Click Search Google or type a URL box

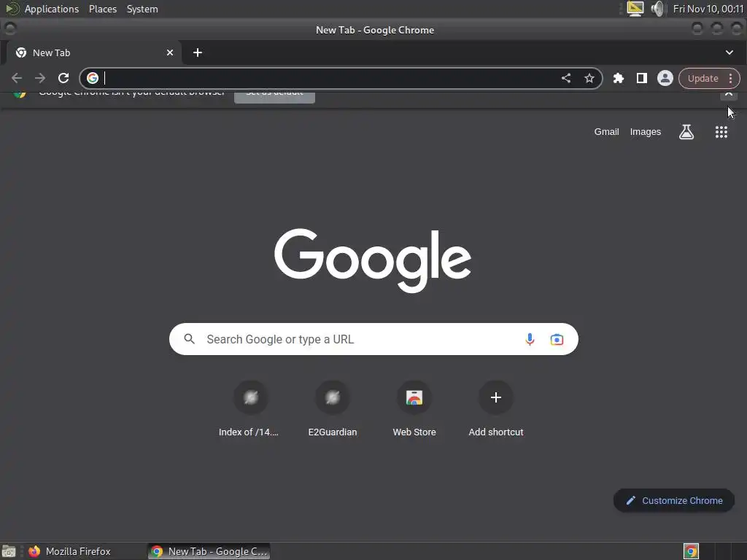pyautogui.click(x=373, y=339)
